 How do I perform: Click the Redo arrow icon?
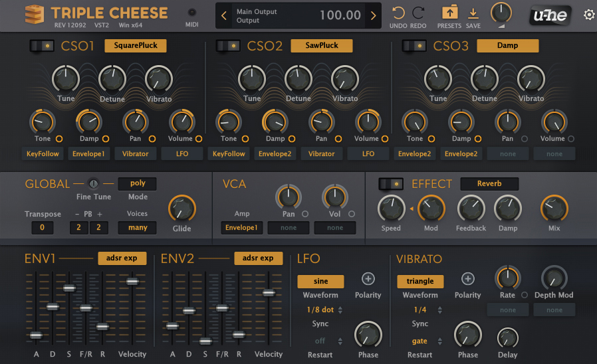coord(418,13)
